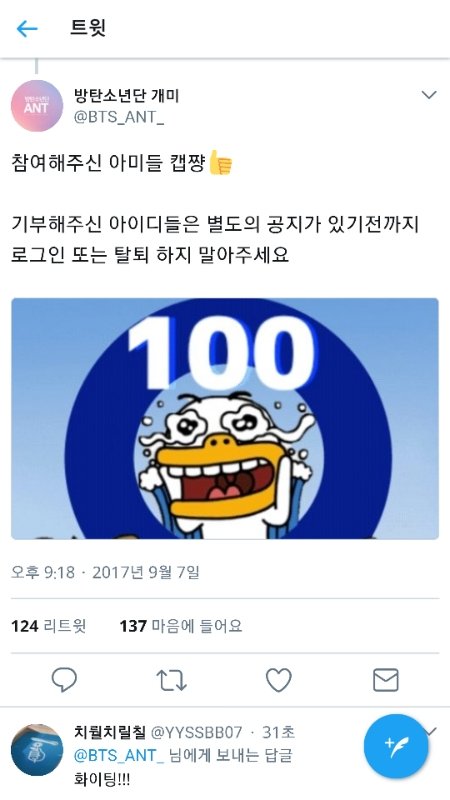Tap @BTS_ANT_ mention in the reply
450x800 pixels.
click(119, 756)
